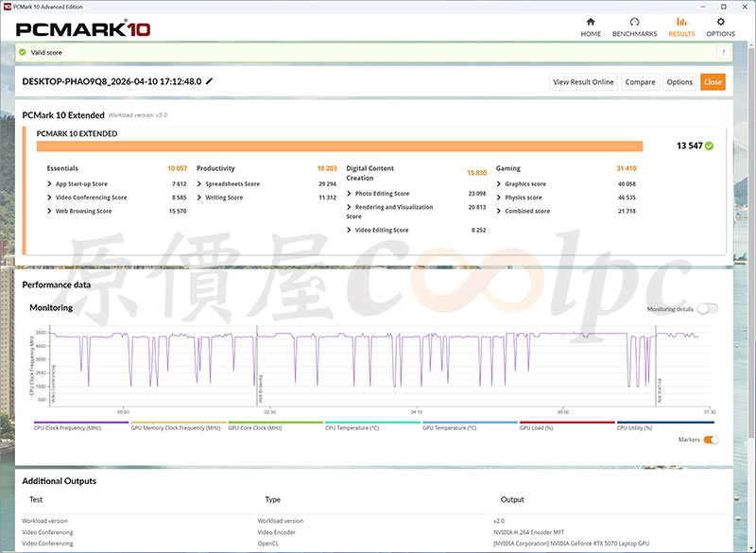Click the green checkmark beside 13 547
Viewport: 756px width, 553px height.
tap(709, 146)
